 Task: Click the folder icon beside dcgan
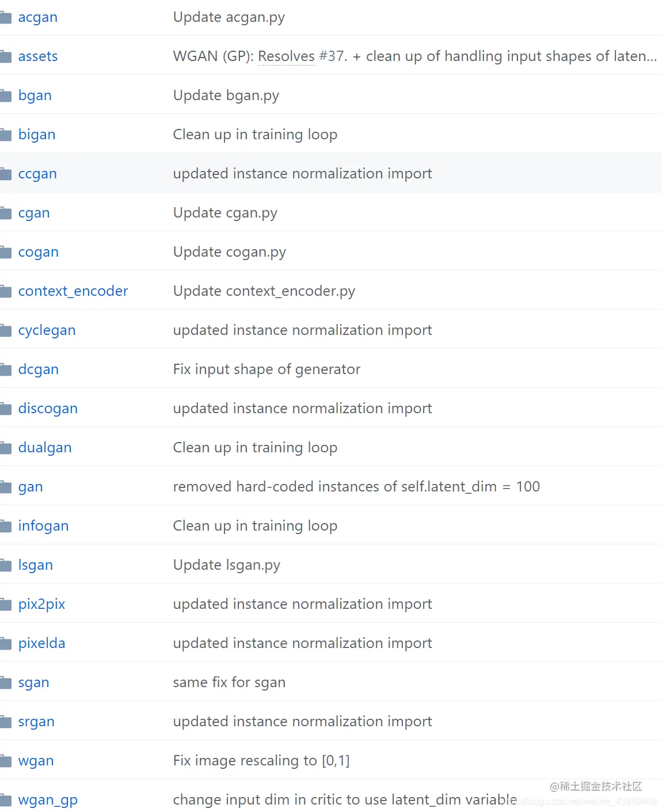[x=5, y=370]
